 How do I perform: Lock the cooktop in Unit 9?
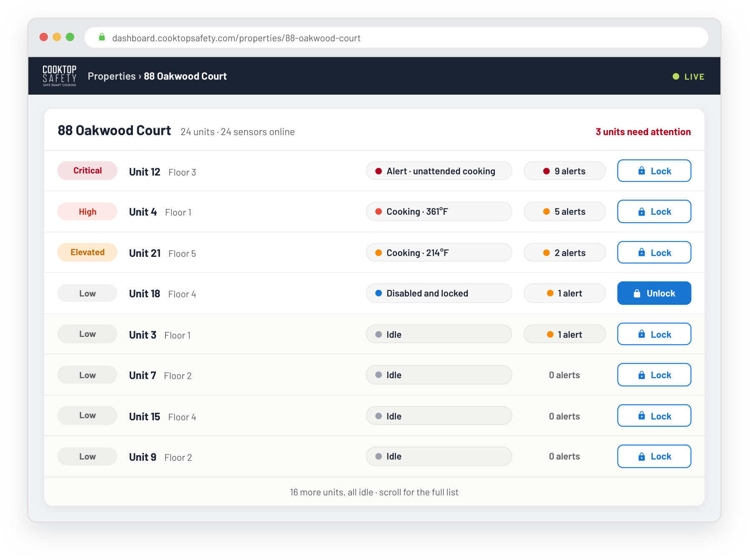click(654, 457)
